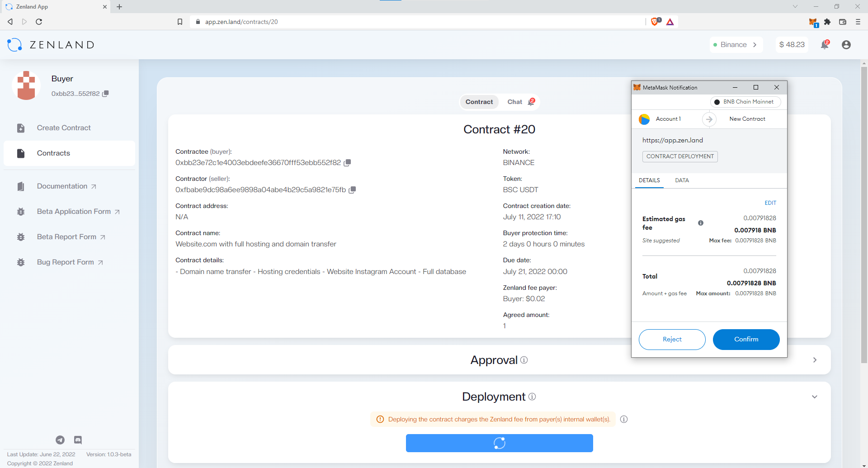This screenshot has height=468, width=868.
Task: Open Bug Report Form link
Action: tap(69, 262)
